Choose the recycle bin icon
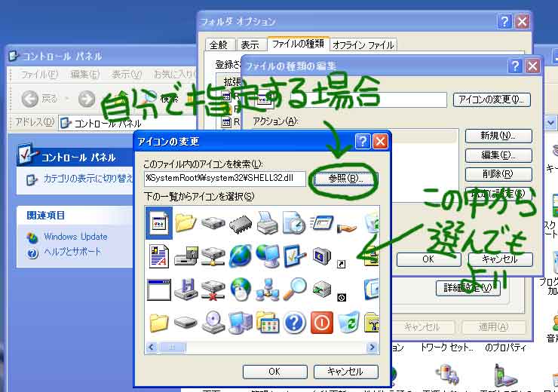Viewport: 558px width, 392px height. click(348, 323)
